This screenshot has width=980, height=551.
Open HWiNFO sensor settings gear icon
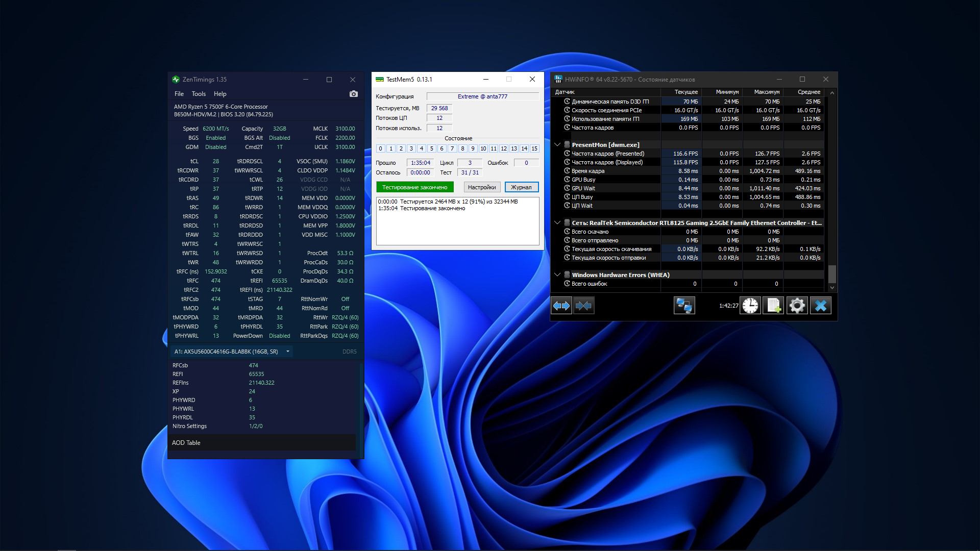click(797, 306)
